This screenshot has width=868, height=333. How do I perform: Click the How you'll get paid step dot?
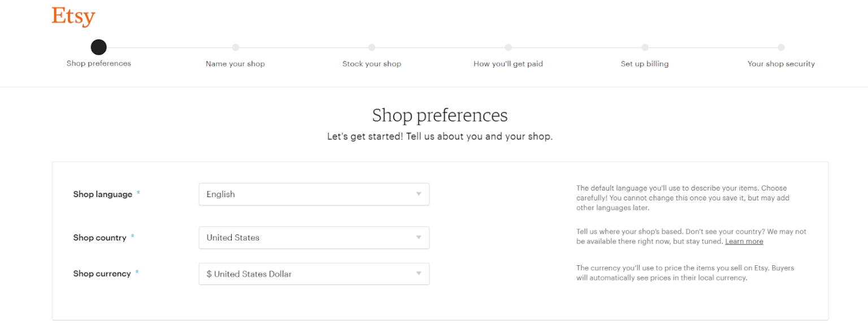point(508,47)
